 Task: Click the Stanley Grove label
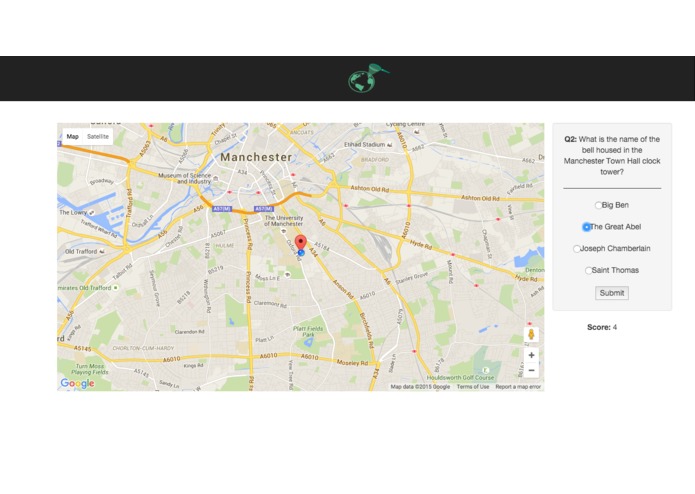412,279
